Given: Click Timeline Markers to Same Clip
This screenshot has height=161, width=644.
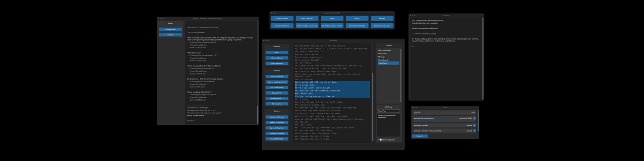Looking at the screenshot, I should [307, 26].
